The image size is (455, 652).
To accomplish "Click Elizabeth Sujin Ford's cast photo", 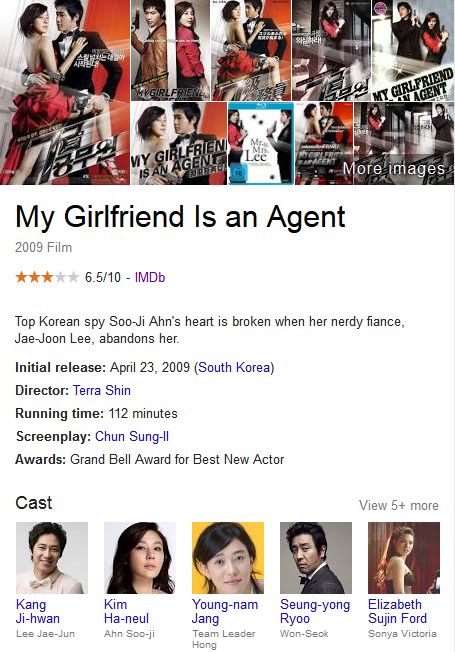I will tap(404, 558).
